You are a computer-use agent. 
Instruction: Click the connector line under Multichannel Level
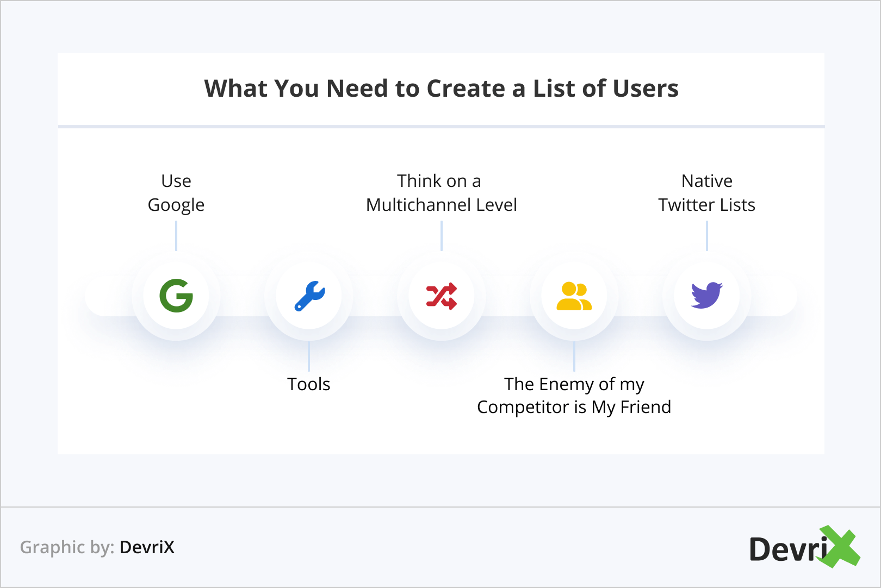(442, 236)
